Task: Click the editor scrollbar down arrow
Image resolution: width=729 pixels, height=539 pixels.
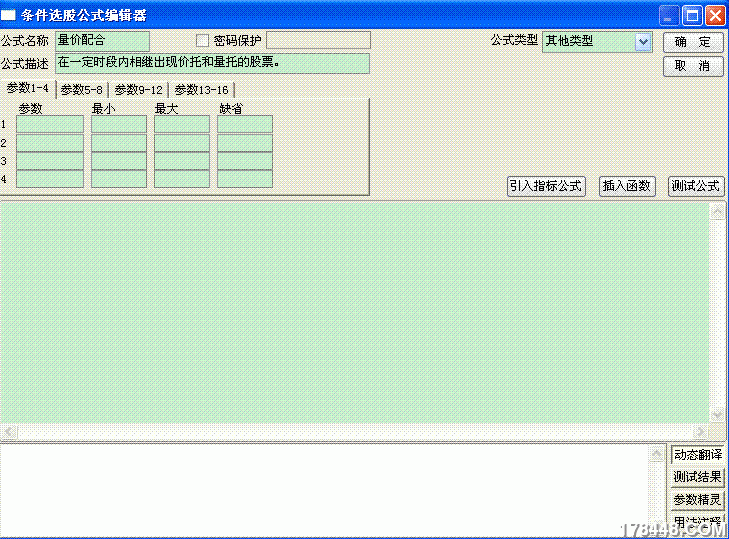Action: (716, 415)
